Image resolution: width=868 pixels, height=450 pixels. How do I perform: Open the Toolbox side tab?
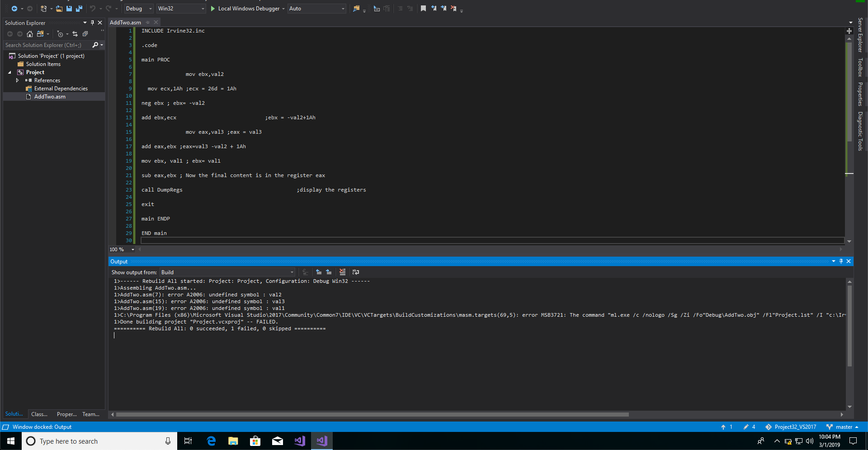coord(860,67)
